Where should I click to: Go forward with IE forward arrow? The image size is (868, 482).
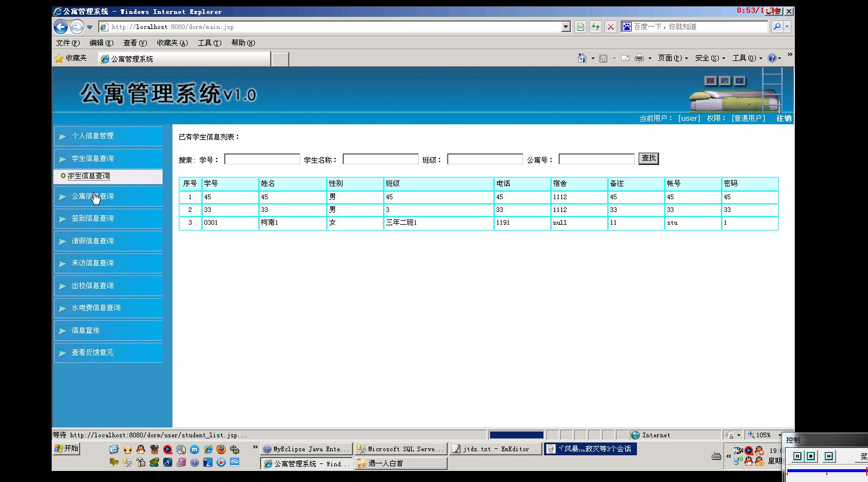[x=77, y=27]
